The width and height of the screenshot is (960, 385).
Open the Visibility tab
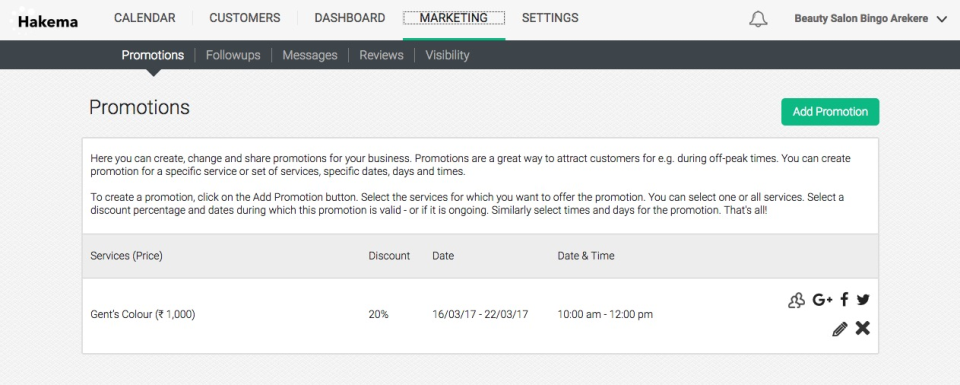coord(447,55)
